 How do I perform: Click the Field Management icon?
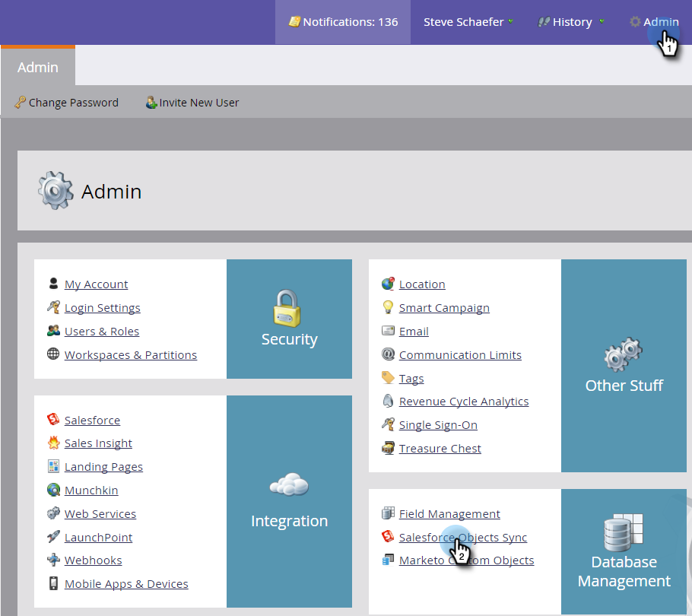coord(388,513)
